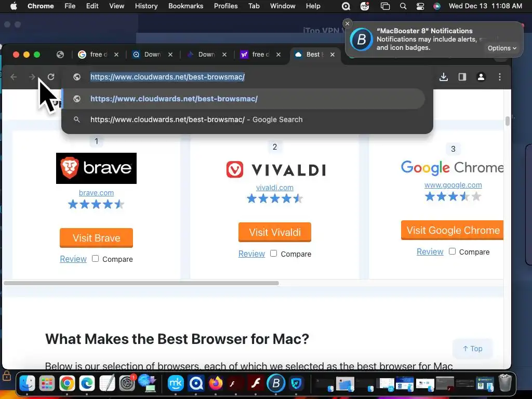Open the File menu
The height and width of the screenshot is (399, 532).
[x=70, y=6]
